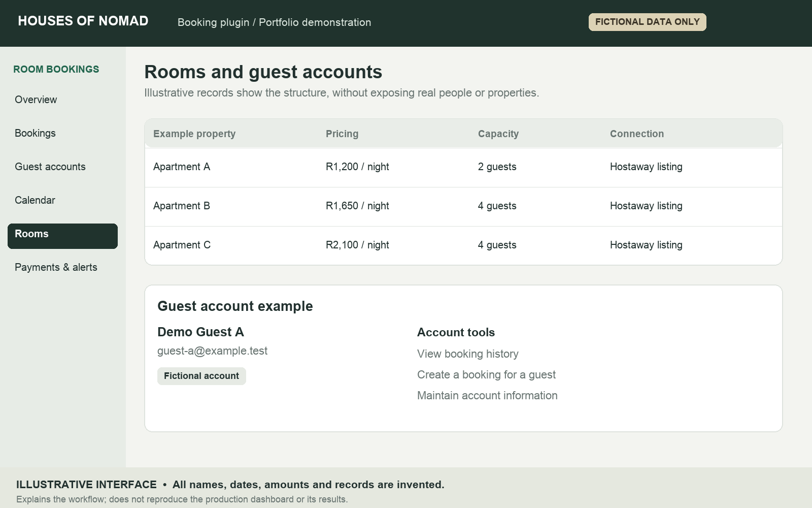
Task: Click the R2,100 / night price
Action: [357, 245]
